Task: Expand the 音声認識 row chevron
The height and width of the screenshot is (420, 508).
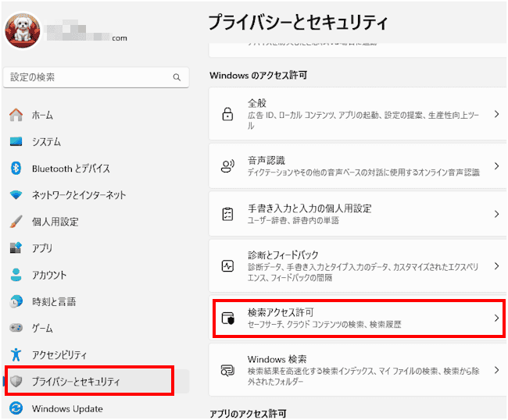Action: coord(496,166)
